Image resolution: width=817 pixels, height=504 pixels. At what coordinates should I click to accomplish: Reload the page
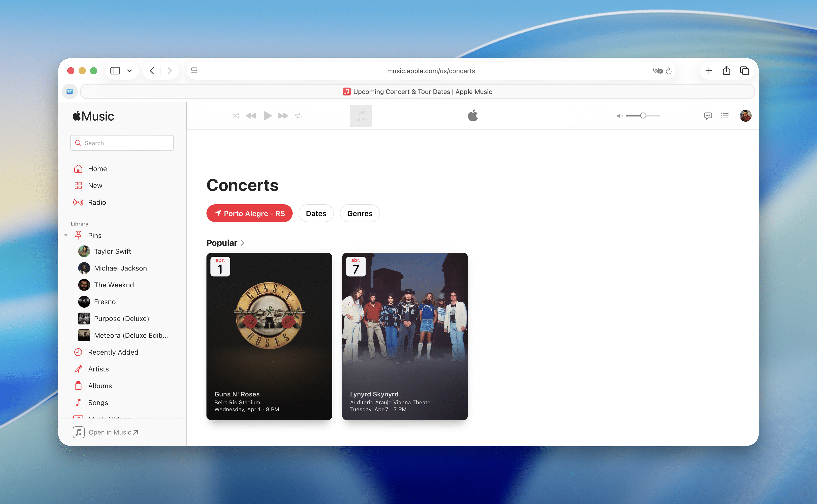668,71
